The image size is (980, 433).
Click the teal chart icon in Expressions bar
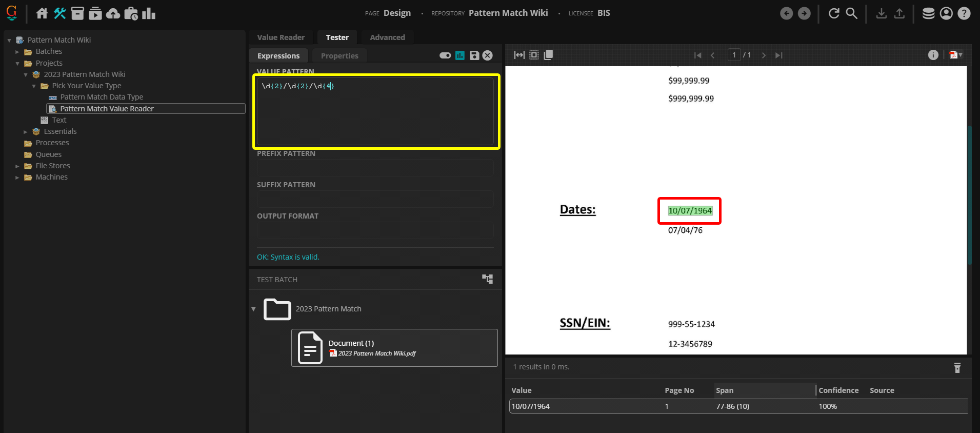[x=460, y=55]
